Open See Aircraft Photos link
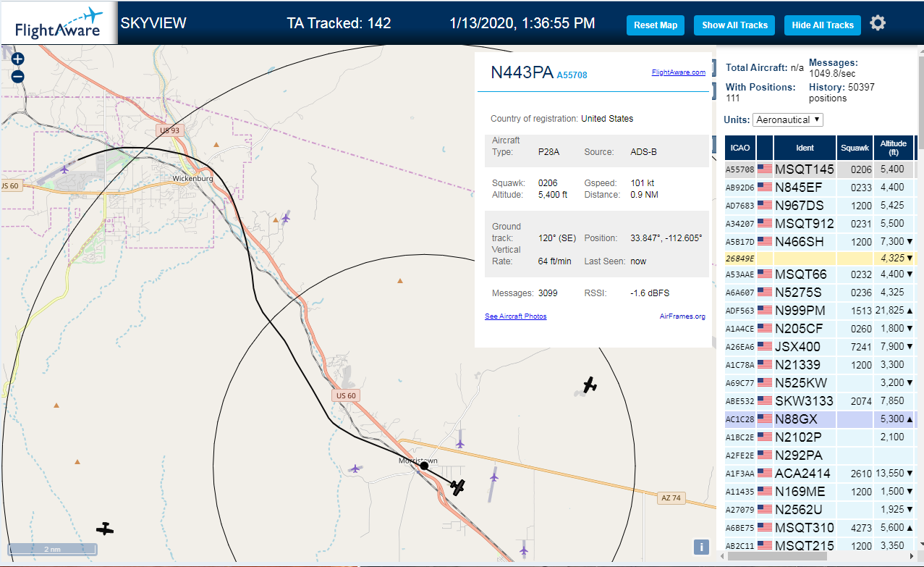 (x=515, y=316)
